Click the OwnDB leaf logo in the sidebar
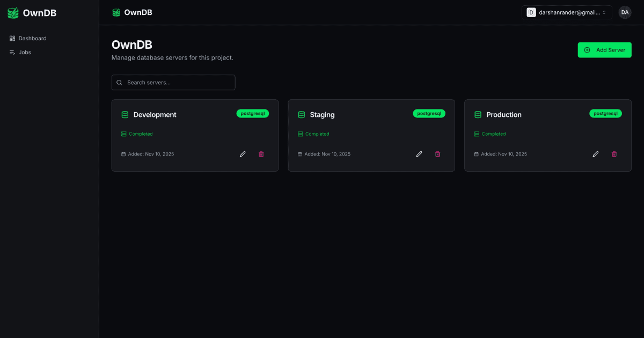 12,12
